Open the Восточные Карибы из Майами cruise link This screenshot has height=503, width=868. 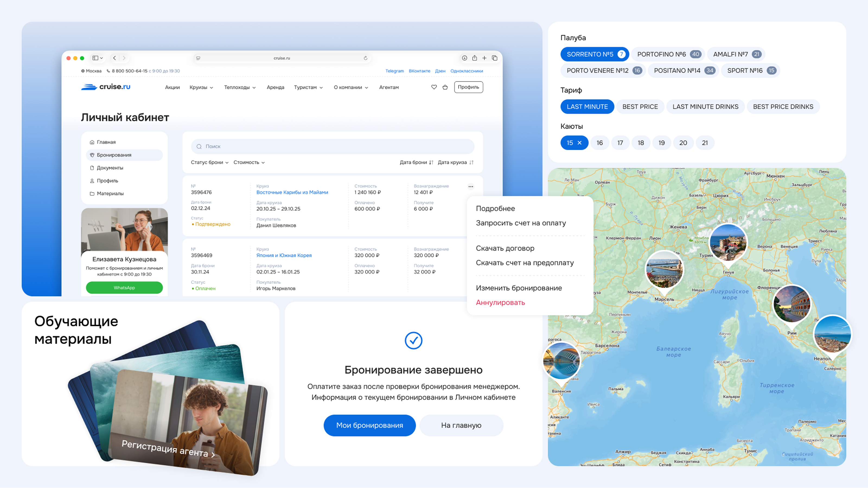tap(292, 192)
